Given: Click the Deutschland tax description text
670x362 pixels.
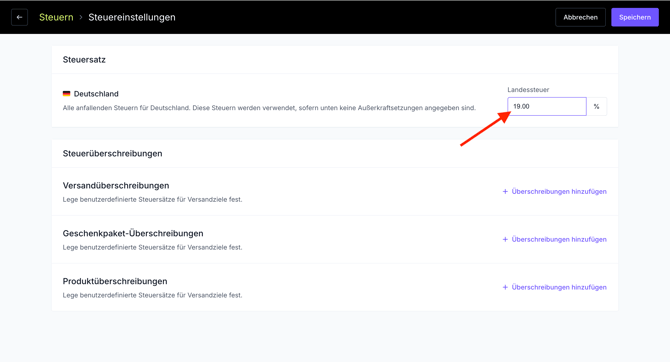Looking at the screenshot, I should click(x=269, y=108).
